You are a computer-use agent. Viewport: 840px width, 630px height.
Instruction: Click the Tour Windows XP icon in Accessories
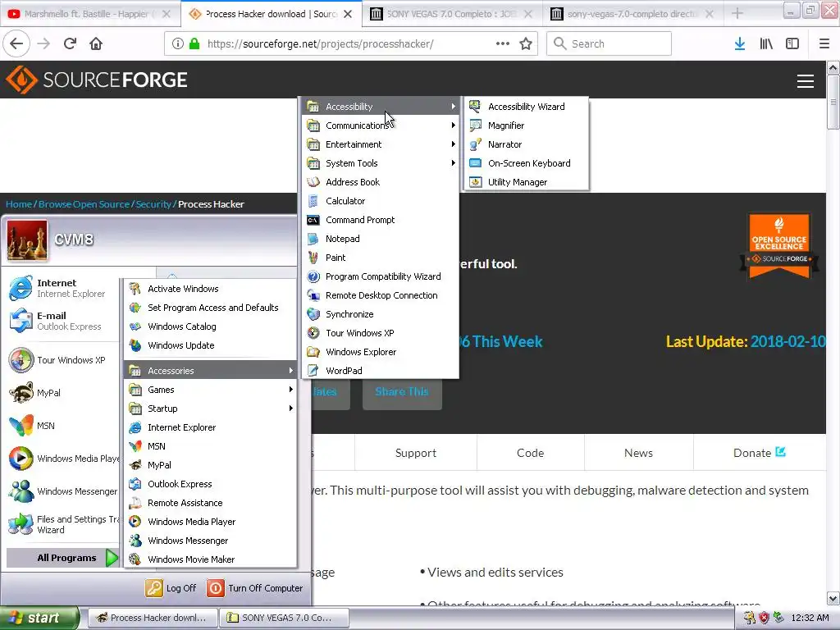pos(313,333)
